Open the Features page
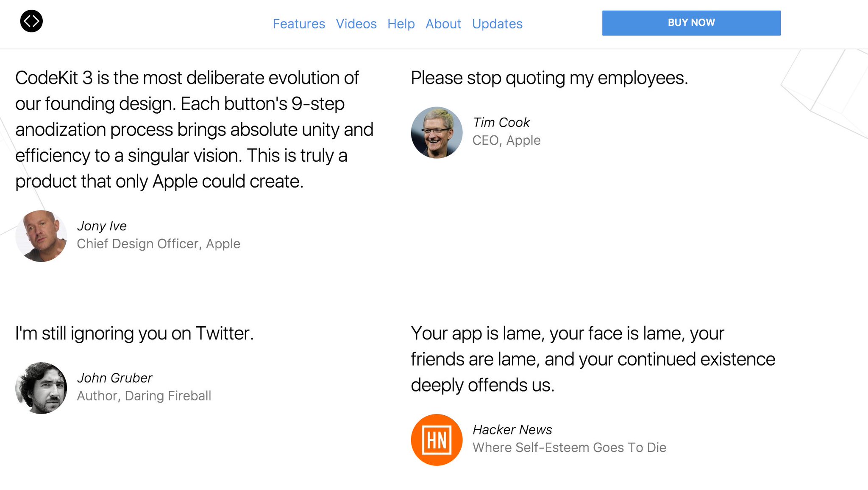868x490 pixels. [x=299, y=24]
